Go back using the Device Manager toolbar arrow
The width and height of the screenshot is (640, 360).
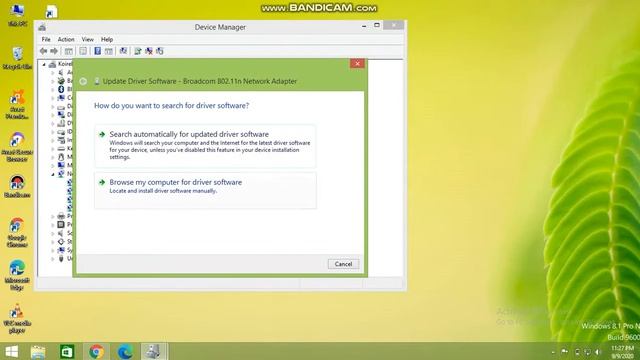coord(43,51)
